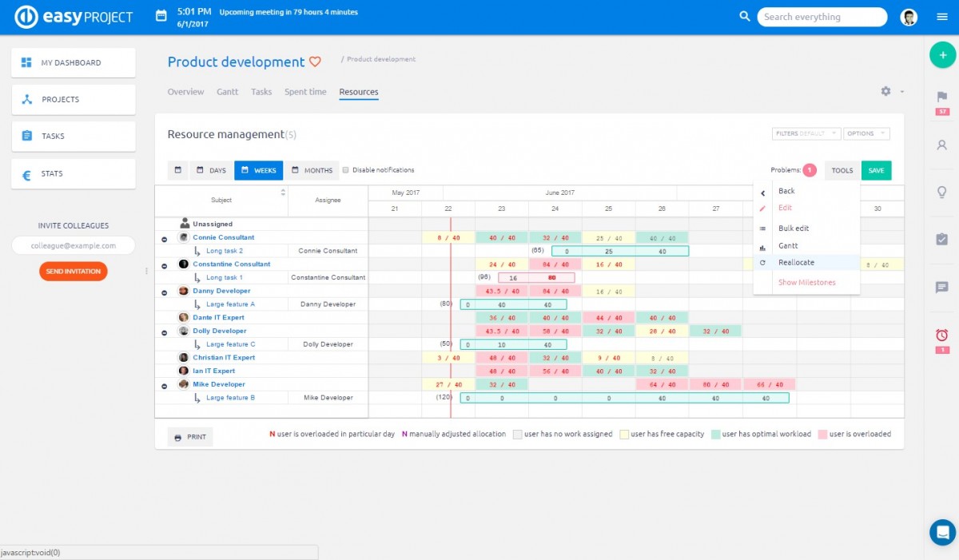
Task: Click the Send Invitation button
Action: pyautogui.click(x=73, y=271)
